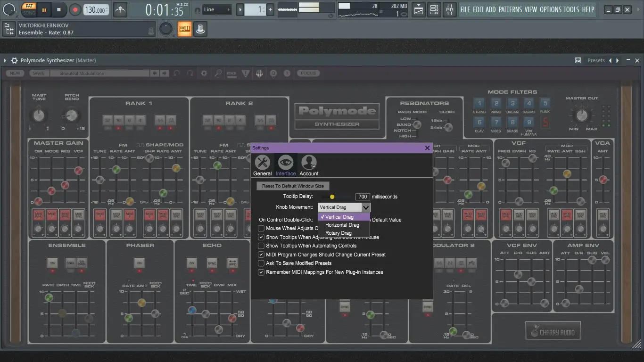Click the Knob Movement combo box arrow
Screen dimensions: 644x362
tap(366, 207)
